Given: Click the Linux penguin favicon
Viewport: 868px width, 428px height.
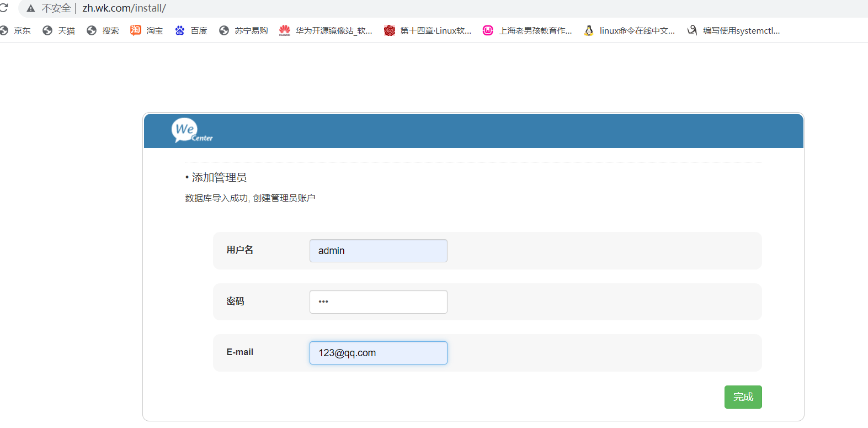Looking at the screenshot, I should [589, 30].
